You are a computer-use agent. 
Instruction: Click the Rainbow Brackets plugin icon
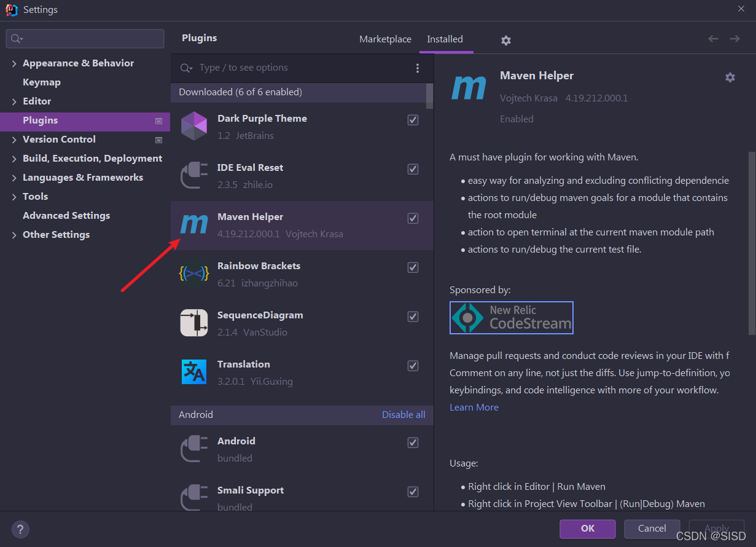tap(194, 273)
